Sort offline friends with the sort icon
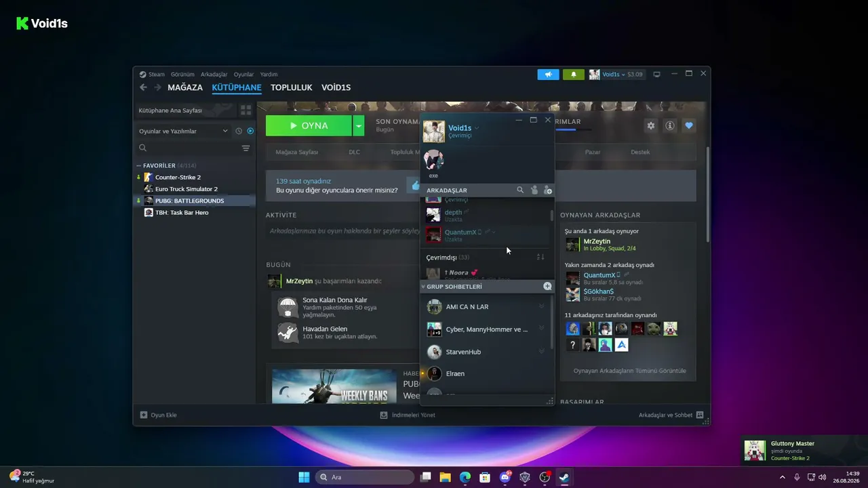The height and width of the screenshot is (488, 868). [540, 257]
